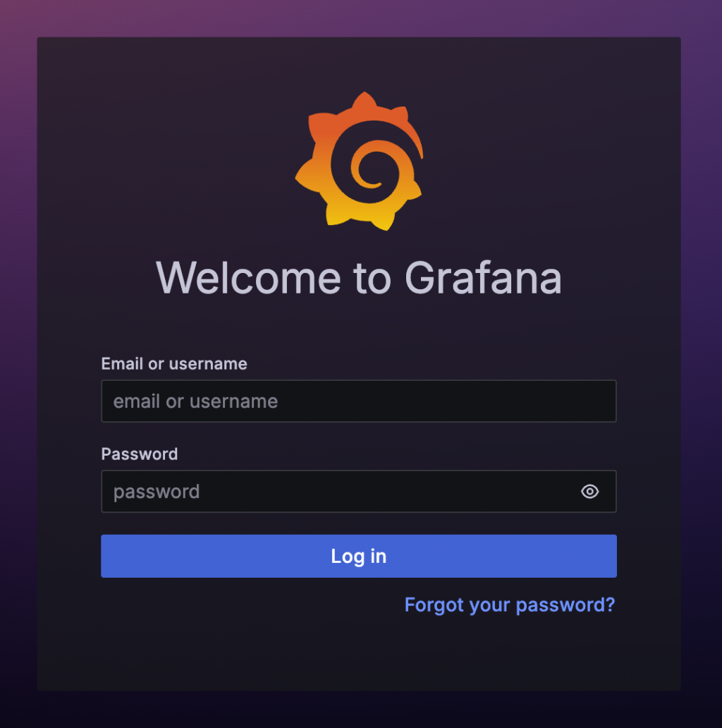This screenshot has width=722, height=728.
Task: Click the Password label above field
Action: [139, 454]
